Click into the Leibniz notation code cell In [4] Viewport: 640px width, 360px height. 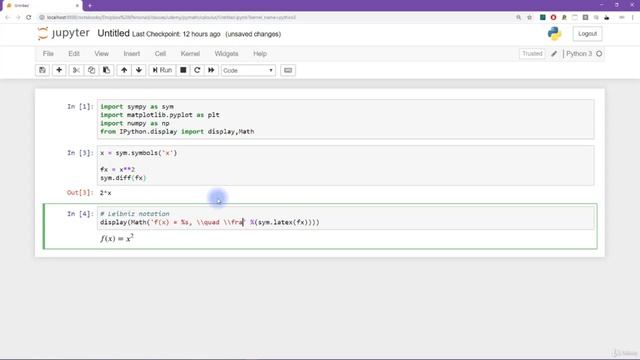[x=346, y=218]
